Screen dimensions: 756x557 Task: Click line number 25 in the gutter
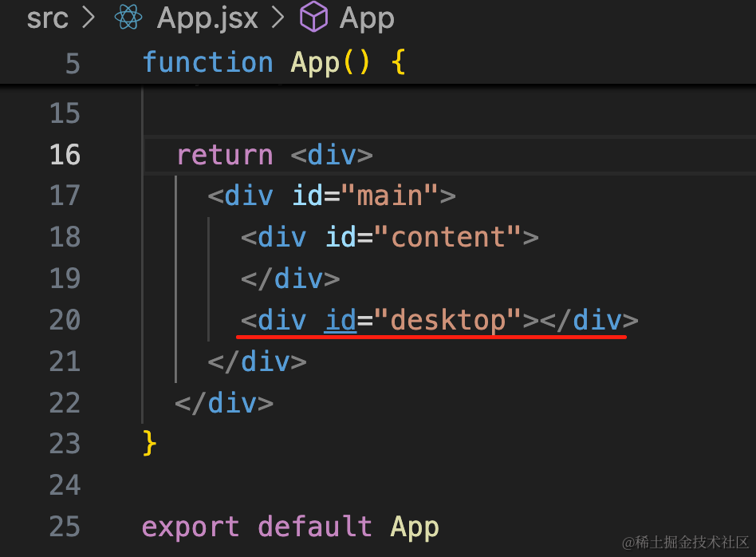pos(65,527)
